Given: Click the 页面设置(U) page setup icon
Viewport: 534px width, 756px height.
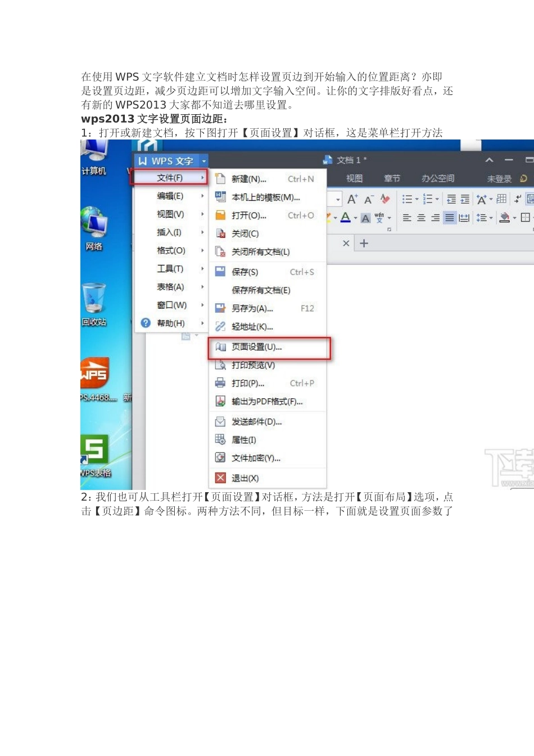Looking at the screenshot, I should click(220, 347).
